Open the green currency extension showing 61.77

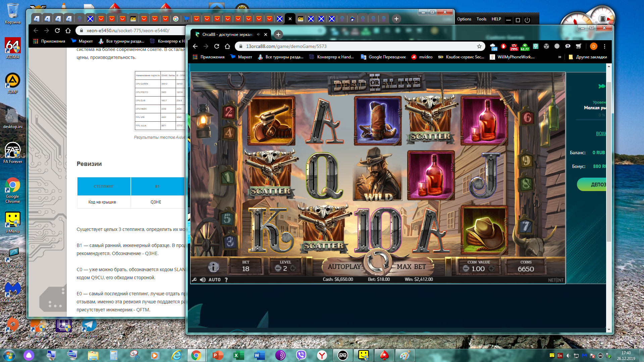525,47
